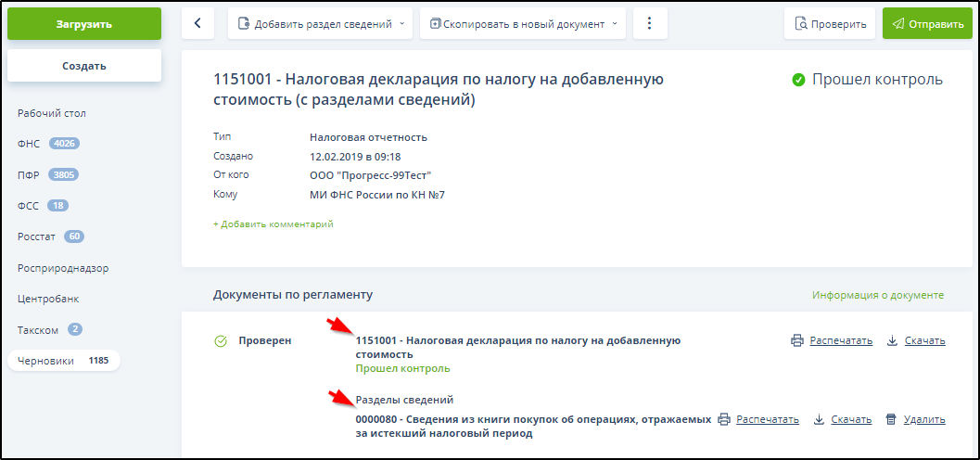This screenshot has height=460, width=980.
Task: Click the Добавить комментарий link
Action: [x=274, y=224]
